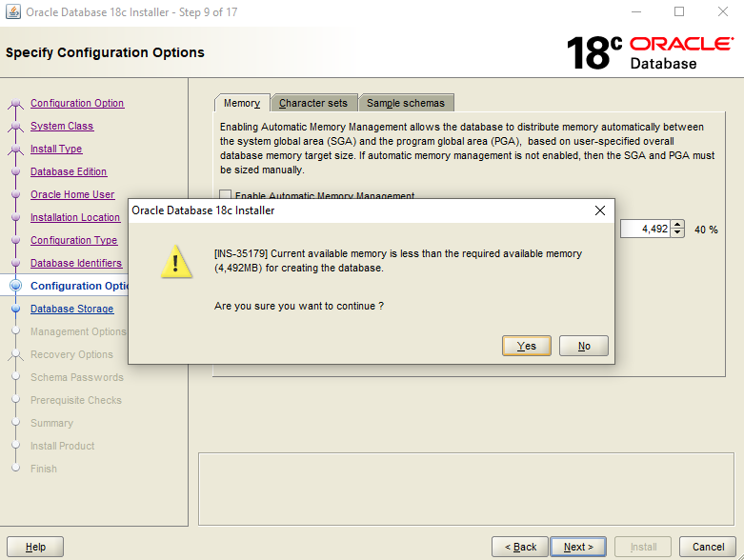Go to Configuration Option step
Image resolution: width=744 pixels, height=560 pixels.
(x=77, y=103)
